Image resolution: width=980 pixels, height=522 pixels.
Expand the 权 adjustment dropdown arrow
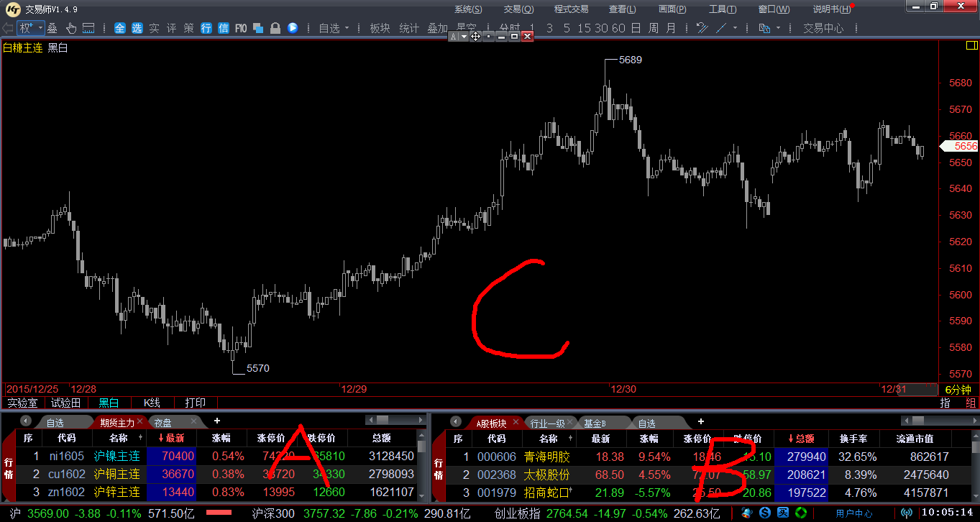[40, 28]
